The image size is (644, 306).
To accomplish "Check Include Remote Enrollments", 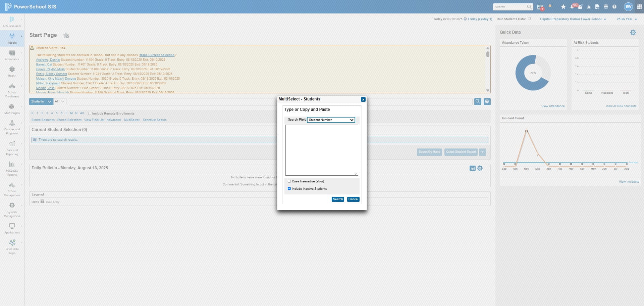I will click(90, 113).
